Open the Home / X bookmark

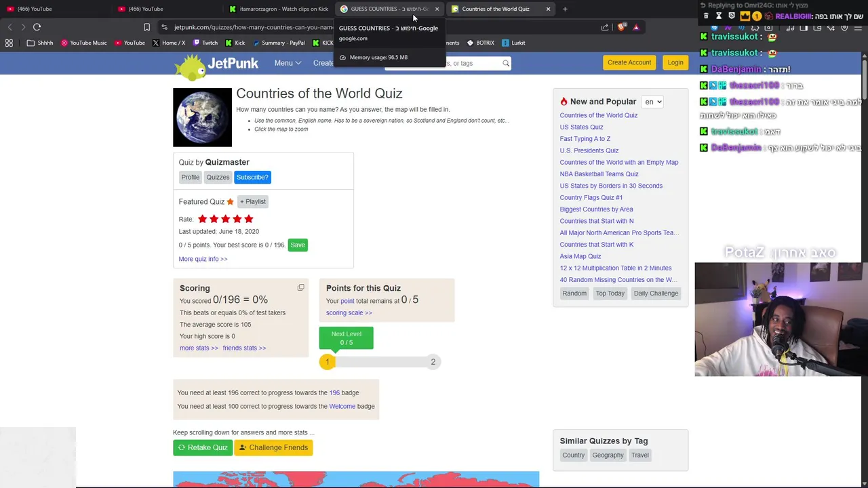(169, 43)
